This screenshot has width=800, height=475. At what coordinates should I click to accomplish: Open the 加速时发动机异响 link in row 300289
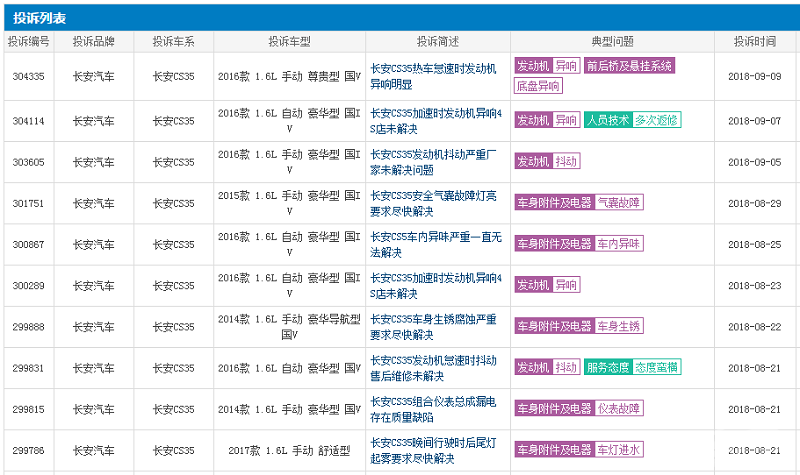436,286
